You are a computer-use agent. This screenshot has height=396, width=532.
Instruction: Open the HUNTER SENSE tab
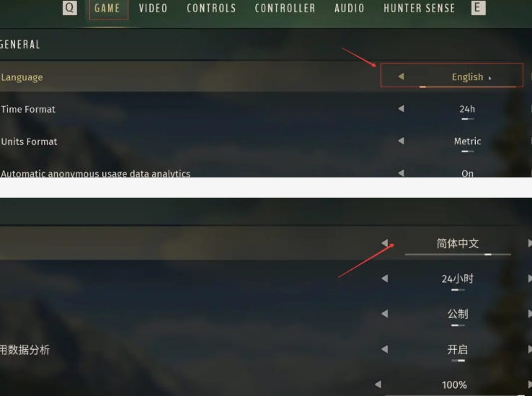point(419,8)
